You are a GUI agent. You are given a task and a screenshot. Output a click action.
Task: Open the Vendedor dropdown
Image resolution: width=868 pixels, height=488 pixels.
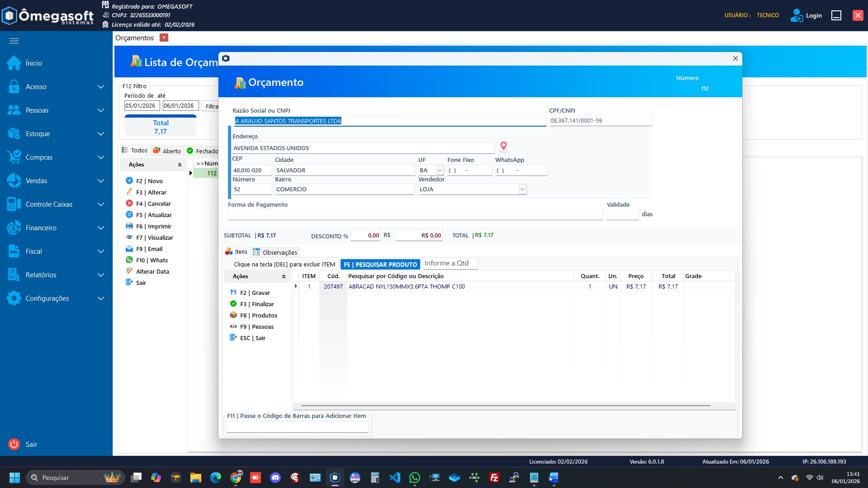point(522,190)
